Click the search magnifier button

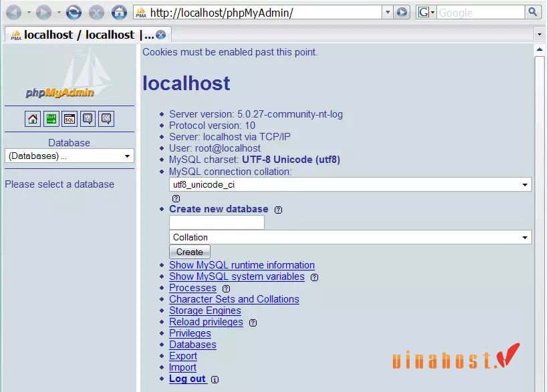pos(533,12)
